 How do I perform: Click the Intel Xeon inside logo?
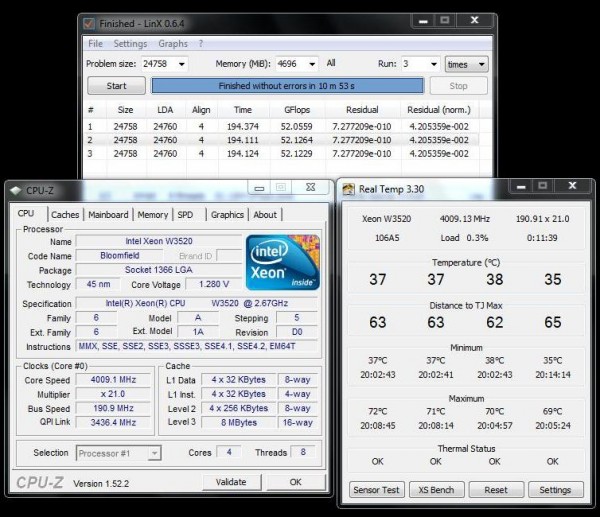pos(283,263)
